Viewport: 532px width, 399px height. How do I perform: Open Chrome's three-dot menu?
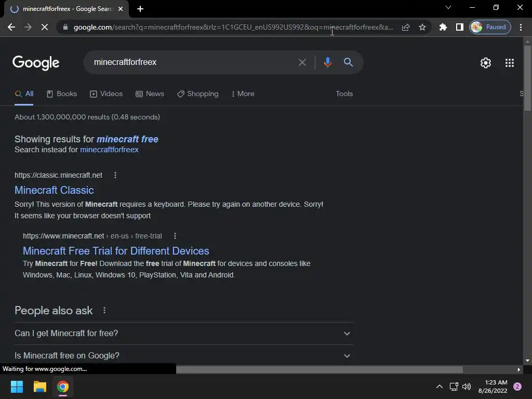(521, 27)
